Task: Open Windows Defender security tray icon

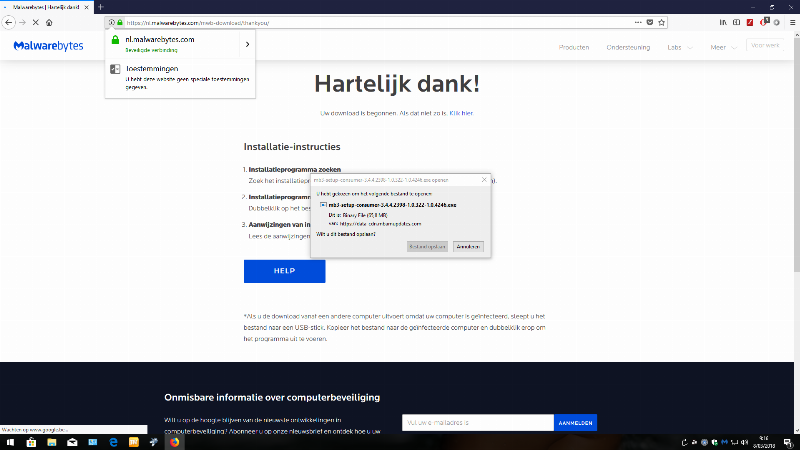Action: (715, 442)
